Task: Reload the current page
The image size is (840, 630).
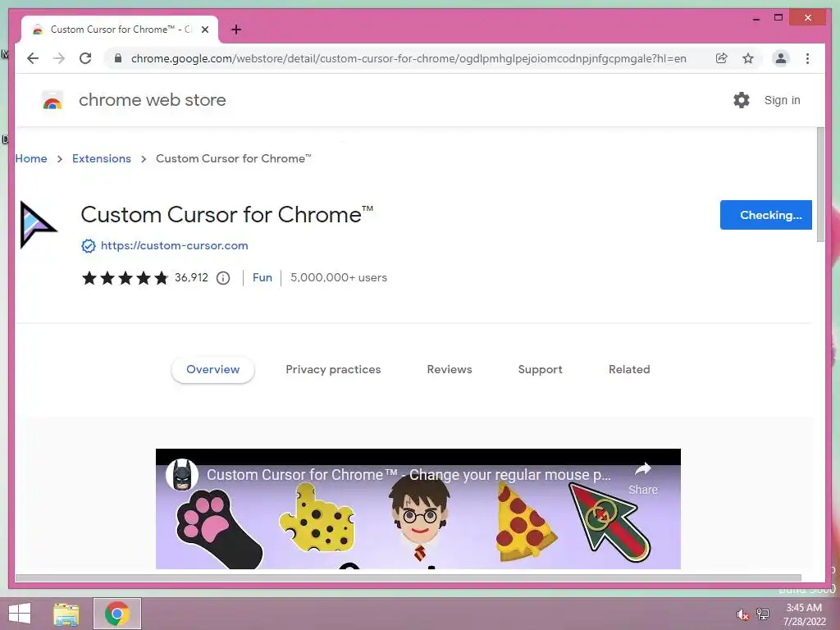Action: tap(85, 58)
